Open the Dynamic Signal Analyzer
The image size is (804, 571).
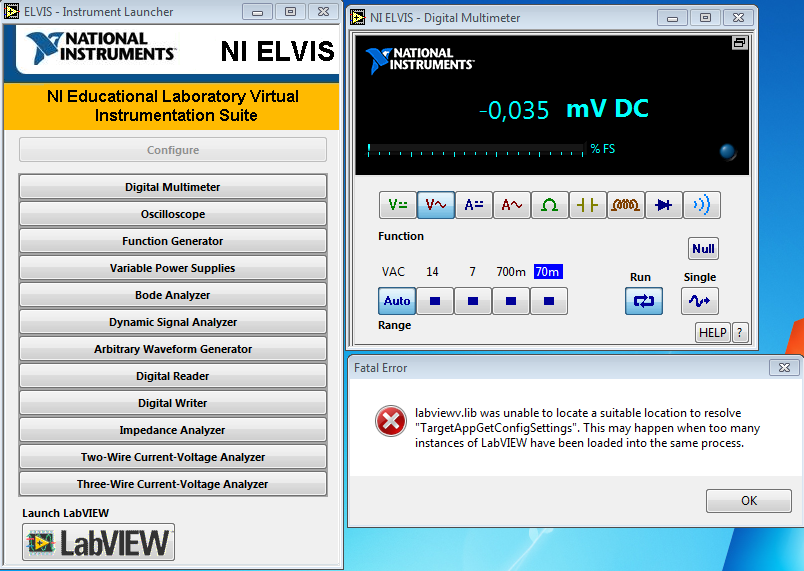coord(173,322)
